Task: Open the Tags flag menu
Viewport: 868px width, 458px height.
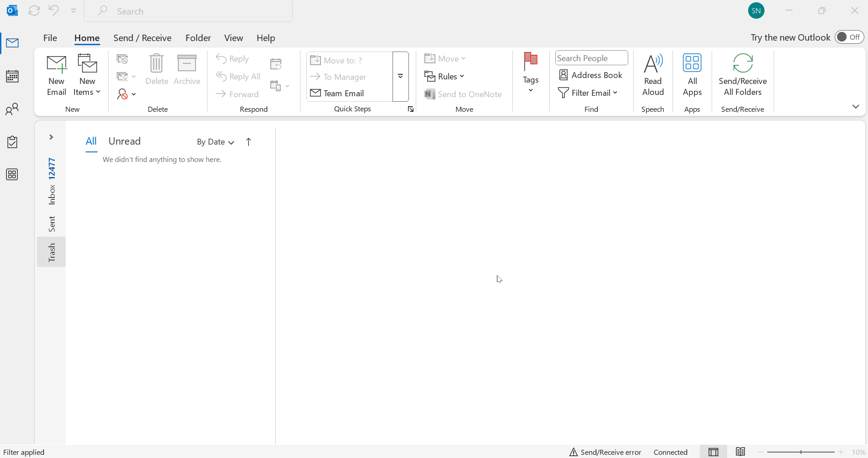Action: 531,73
